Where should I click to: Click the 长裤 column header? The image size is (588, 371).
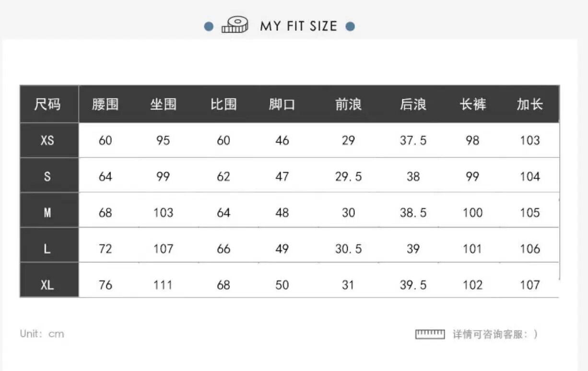(472, 104)
